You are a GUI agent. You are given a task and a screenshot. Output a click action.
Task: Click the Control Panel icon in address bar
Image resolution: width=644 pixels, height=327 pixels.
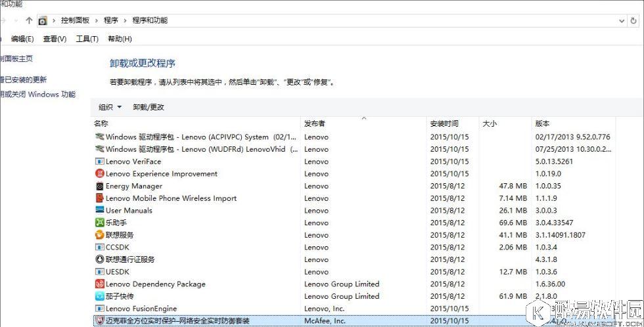(43, 20)
